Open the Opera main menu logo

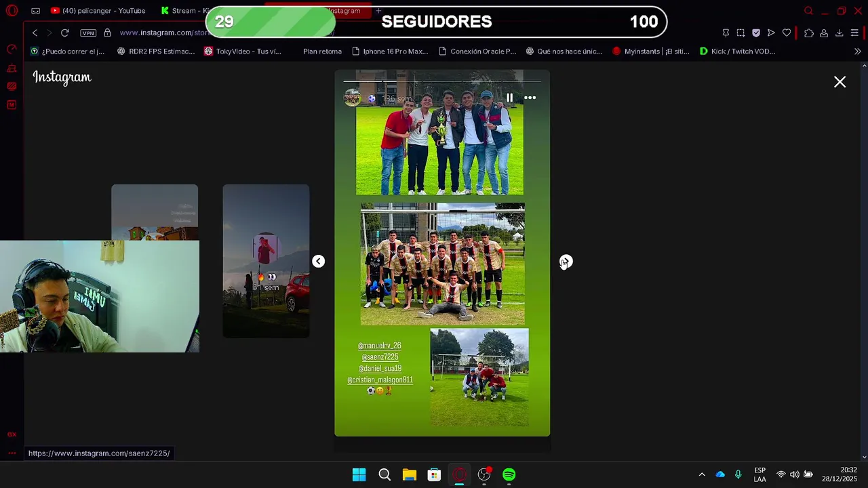click(12, 11)
